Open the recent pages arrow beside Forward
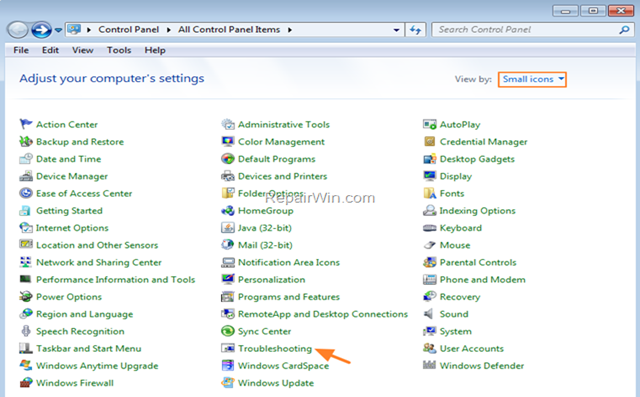The image size is (640, 397). pyautogui.click(x=58, y=30)
